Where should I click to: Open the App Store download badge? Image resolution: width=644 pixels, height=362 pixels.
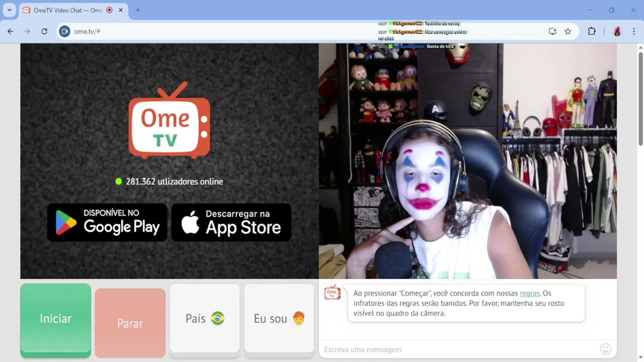pos(231,222)
